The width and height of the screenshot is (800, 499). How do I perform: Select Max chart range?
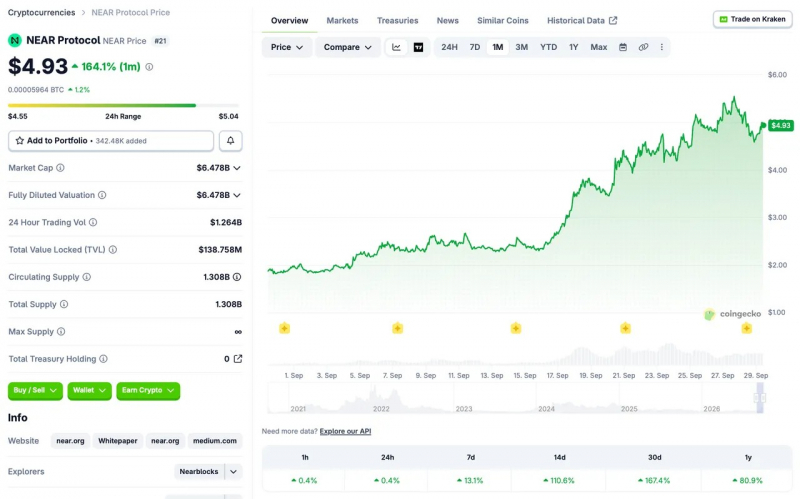click(x=598, y=47)
